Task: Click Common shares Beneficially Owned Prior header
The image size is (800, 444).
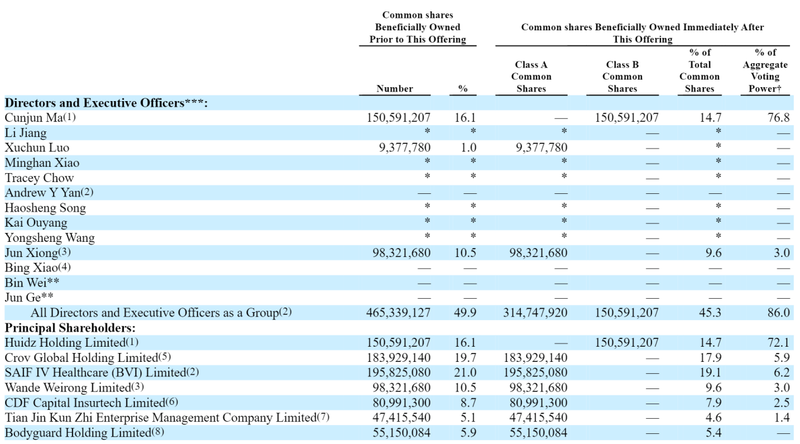Action: [x=417, y=27]
